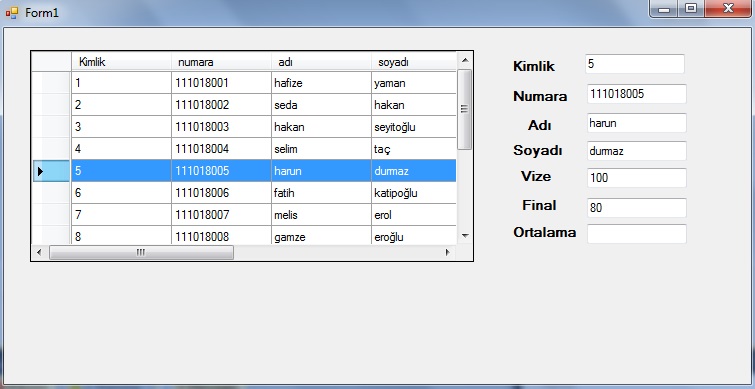Click the horizontal scroll right arrow

[x=448, y=252]
